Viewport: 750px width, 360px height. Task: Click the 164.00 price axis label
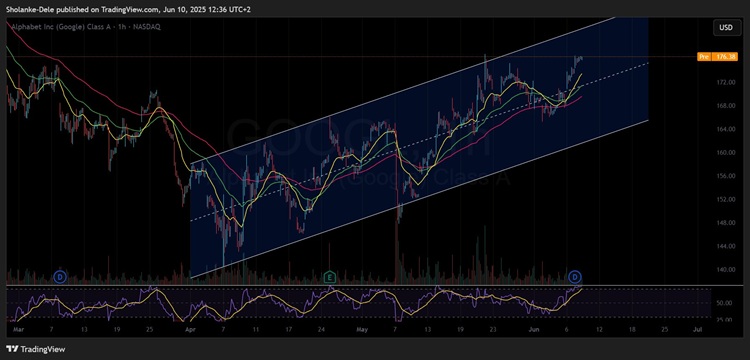click(727, 129)
